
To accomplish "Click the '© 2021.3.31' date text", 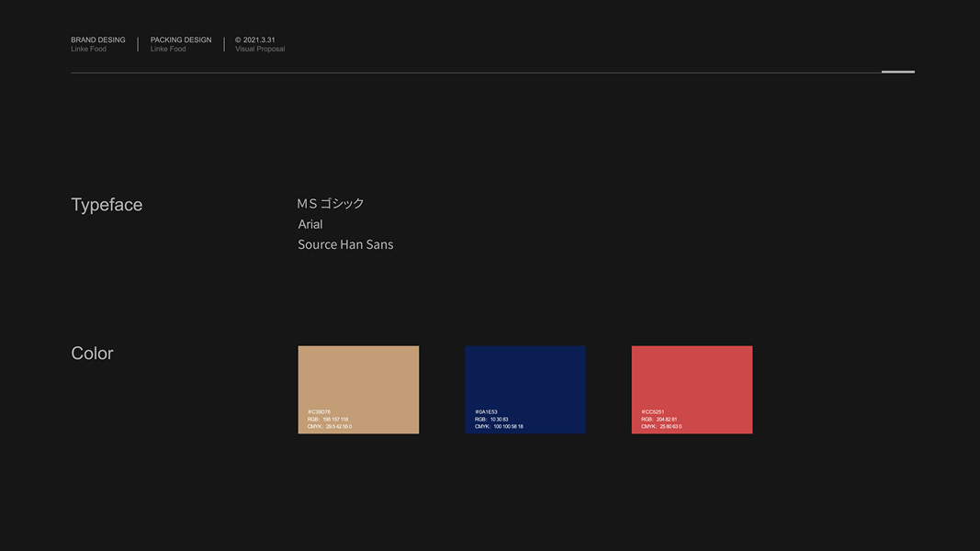I will [255, 39].
